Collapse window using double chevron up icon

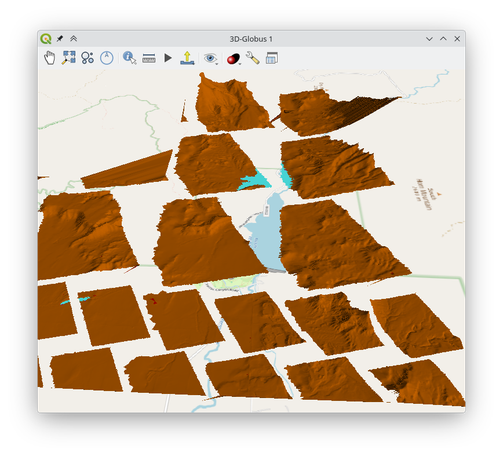pos(73,39)
